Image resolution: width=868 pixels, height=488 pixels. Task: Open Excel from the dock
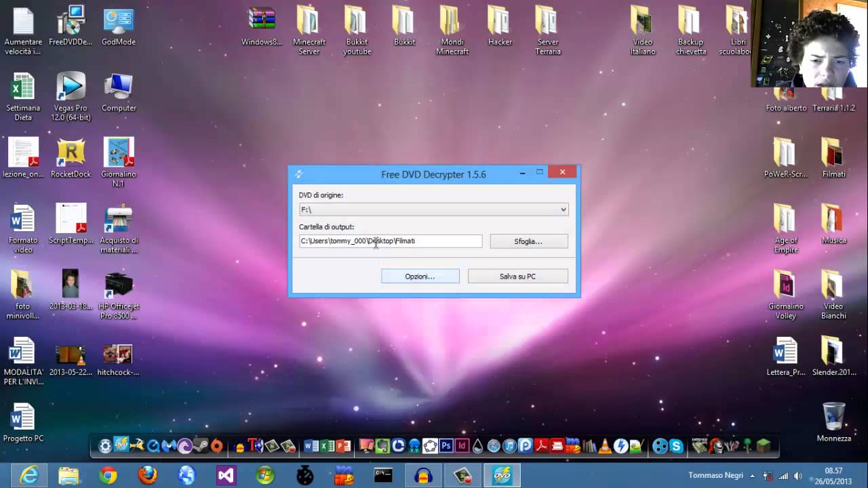click(x=328, y=446)
